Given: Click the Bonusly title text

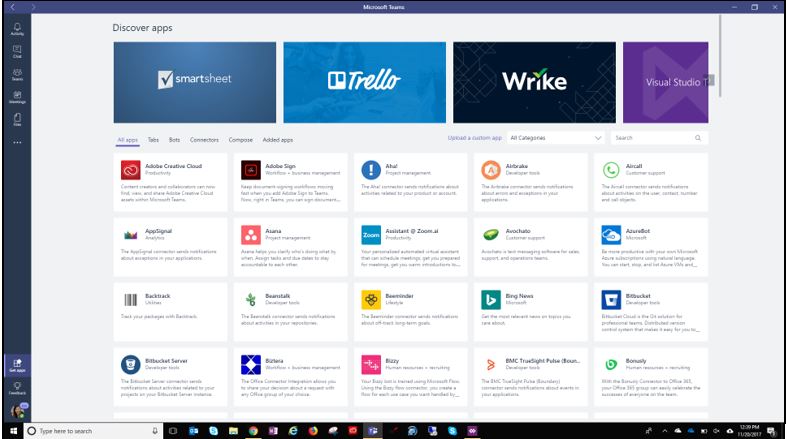Looking at the screenshot, I should pyautogui.click(x=636, y=361).
